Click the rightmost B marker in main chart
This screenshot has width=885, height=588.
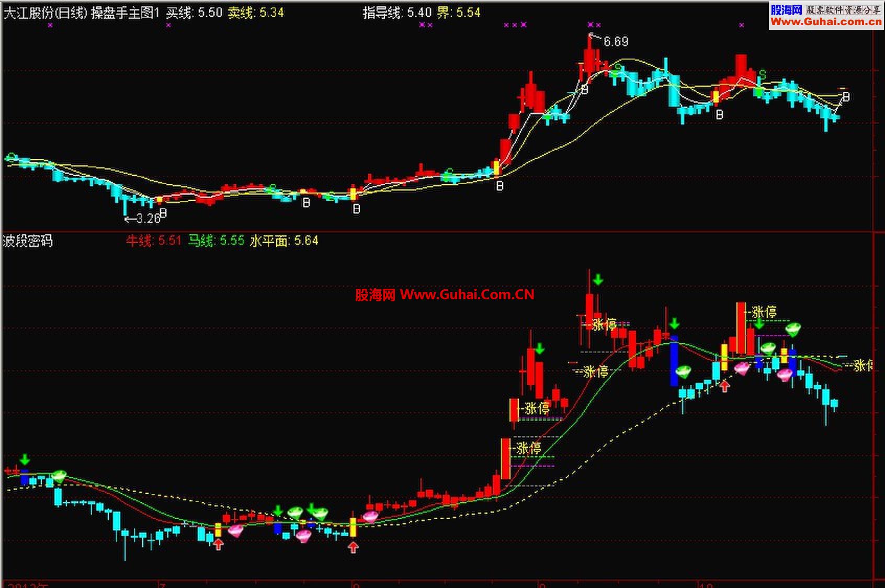click(x=846, y=97)
